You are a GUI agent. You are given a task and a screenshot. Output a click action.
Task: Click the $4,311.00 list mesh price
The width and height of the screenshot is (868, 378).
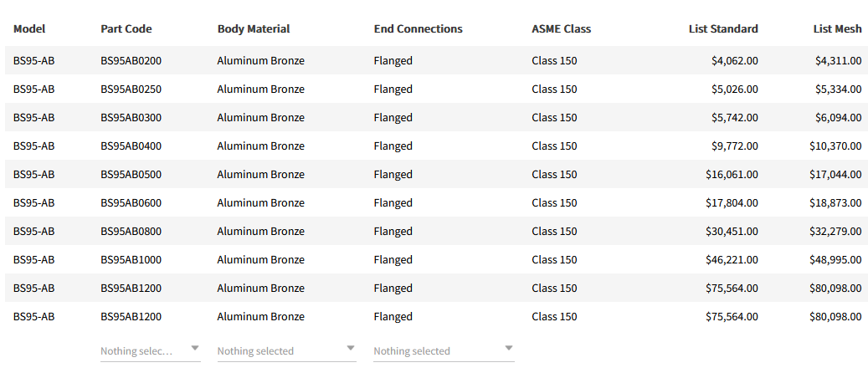[x=839, y=60]
